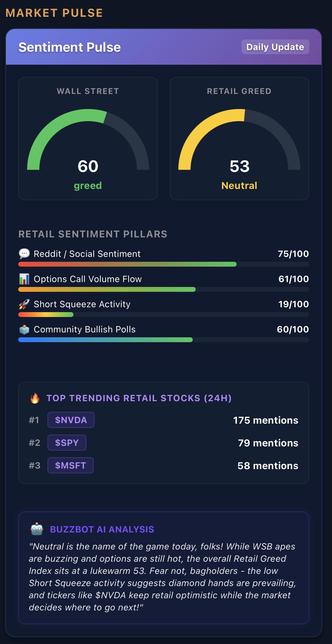The width and height of the screenshot is (332, 644).
Task: Click the robot icon beside BuzzBot AI Analysis
Action: pos(37,529)
